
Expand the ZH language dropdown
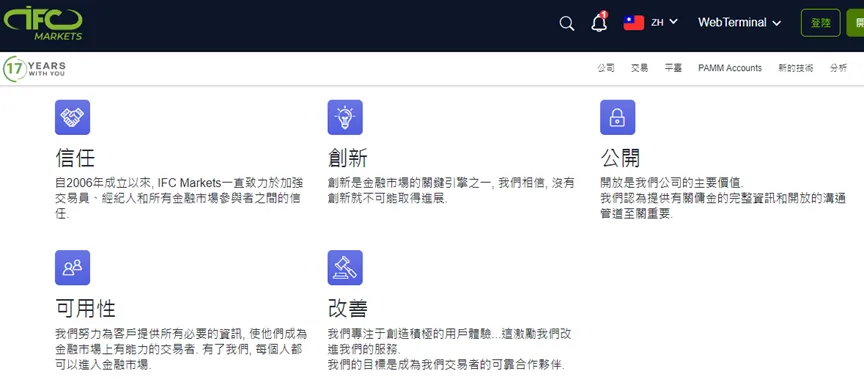pos(664,23)
